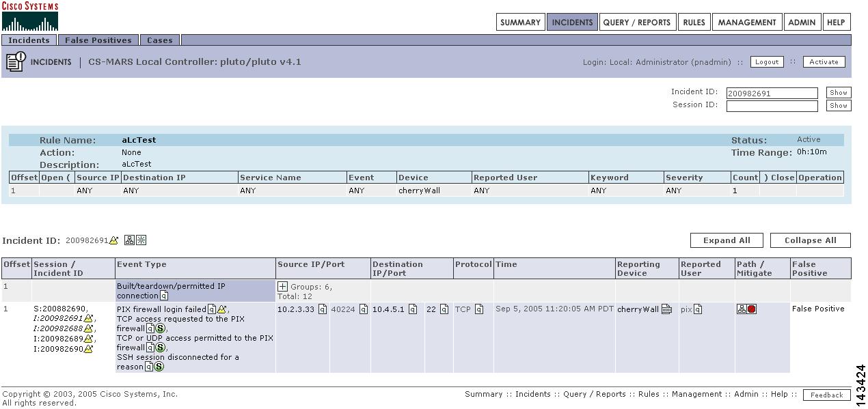Screen dimensions: 868x409
Task: Click yellow icon next to I:200982690
Action: pos(88,349)
